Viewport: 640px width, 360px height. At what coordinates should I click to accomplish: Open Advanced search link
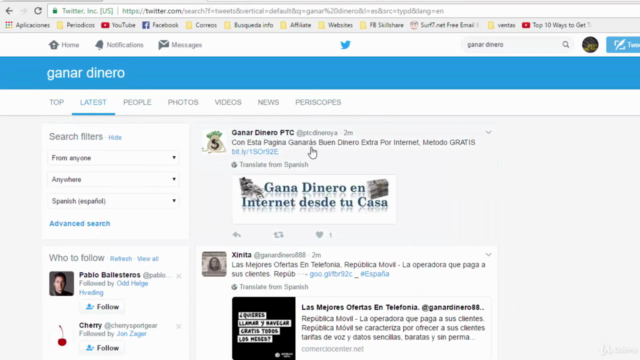(80, 224)
